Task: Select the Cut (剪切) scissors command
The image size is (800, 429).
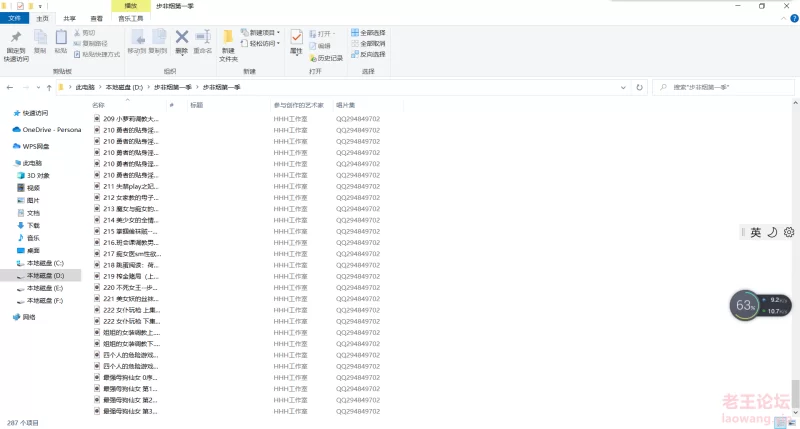Action: click(85, 33)
